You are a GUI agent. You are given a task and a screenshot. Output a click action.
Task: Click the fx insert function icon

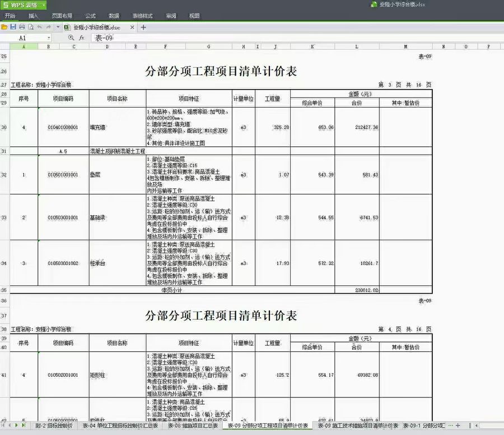click(82, 38)
